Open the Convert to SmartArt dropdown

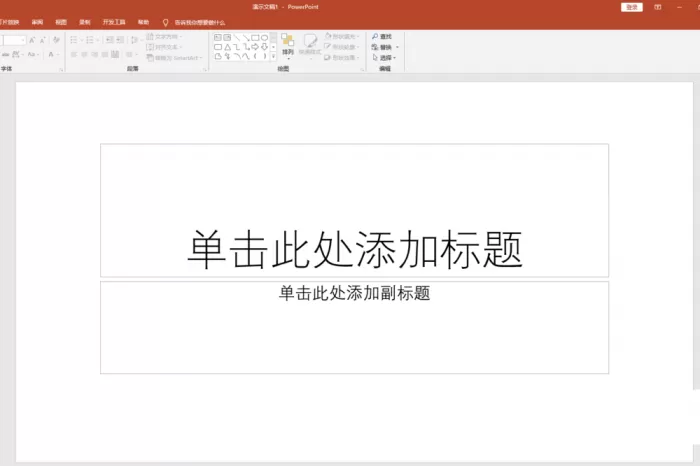click(175, 58)
